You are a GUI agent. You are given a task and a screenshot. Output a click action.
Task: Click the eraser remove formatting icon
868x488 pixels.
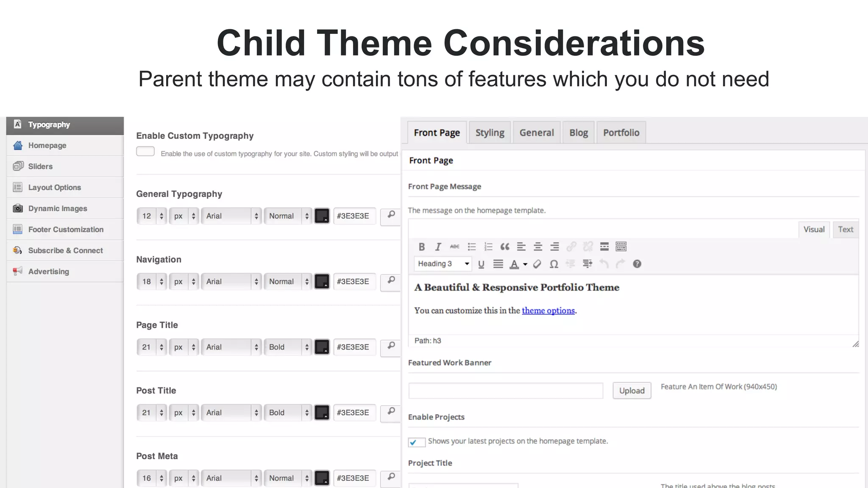tap(537, 264)
